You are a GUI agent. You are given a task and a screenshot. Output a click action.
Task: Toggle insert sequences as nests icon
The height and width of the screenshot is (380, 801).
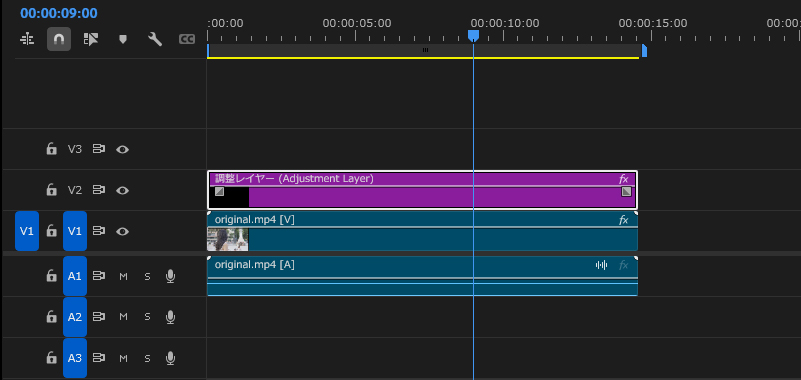(27, 39)
